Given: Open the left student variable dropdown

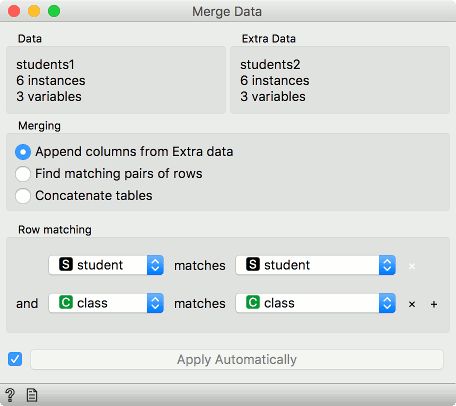Looking at the screenshot, I should click(106, 265).
